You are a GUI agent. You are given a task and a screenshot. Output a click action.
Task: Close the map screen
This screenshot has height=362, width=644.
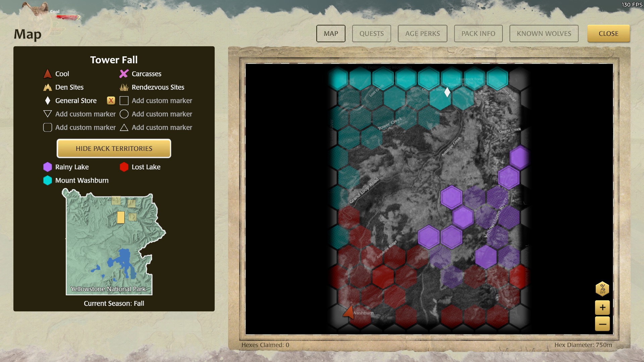pos(608,34)
